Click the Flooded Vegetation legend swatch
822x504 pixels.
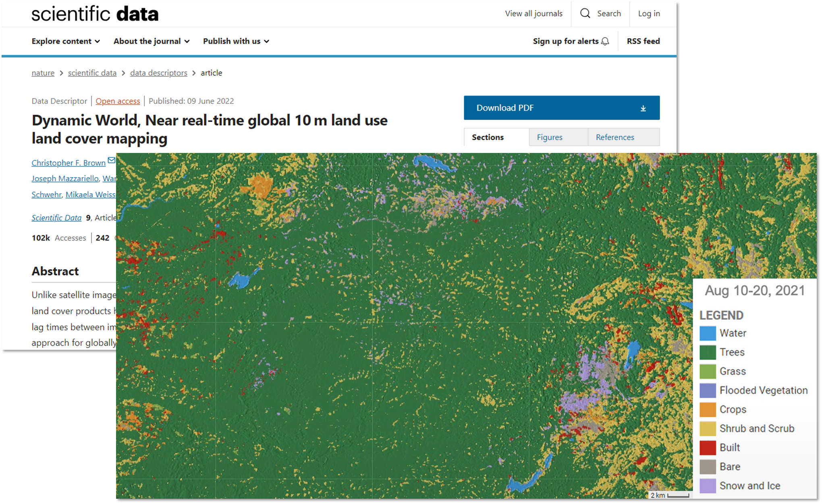point(708,390)
